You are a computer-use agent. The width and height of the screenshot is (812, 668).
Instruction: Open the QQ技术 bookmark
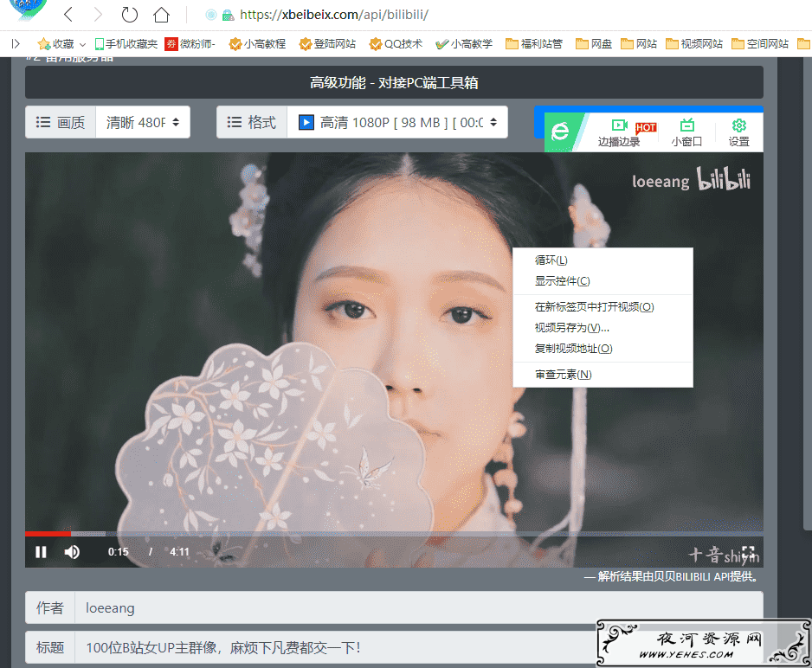[396, 44]
